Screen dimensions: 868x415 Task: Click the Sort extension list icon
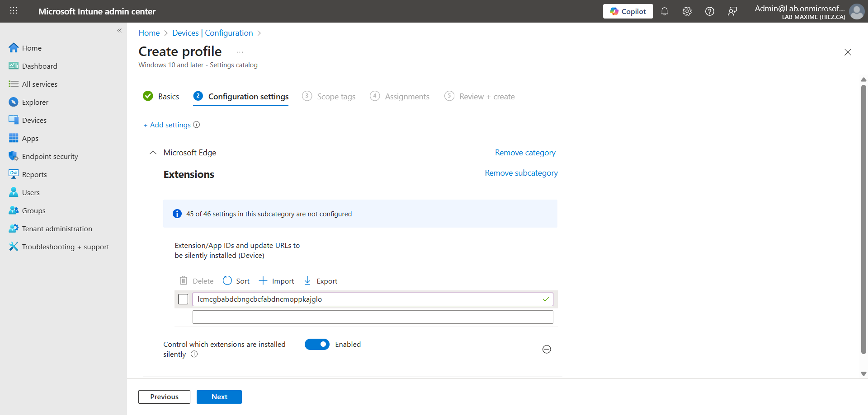(227, 281)
